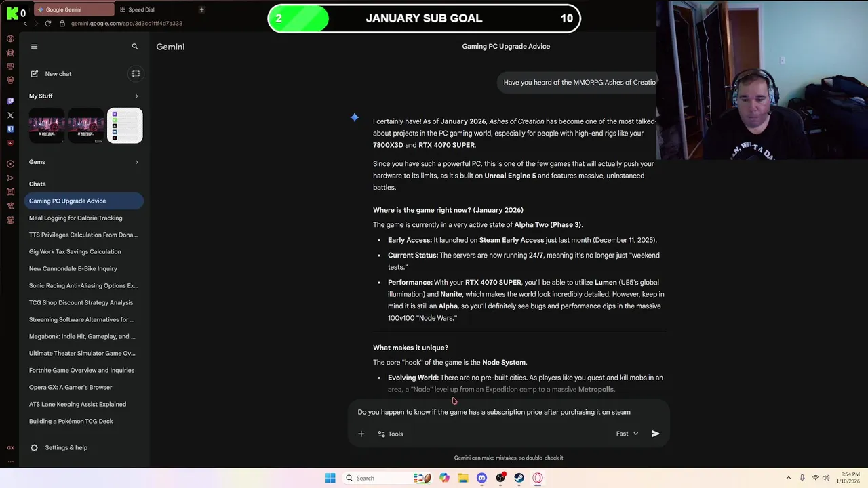Open Steam from the taskbar
This screenshot has height=488, width=868.
[519, 478]
